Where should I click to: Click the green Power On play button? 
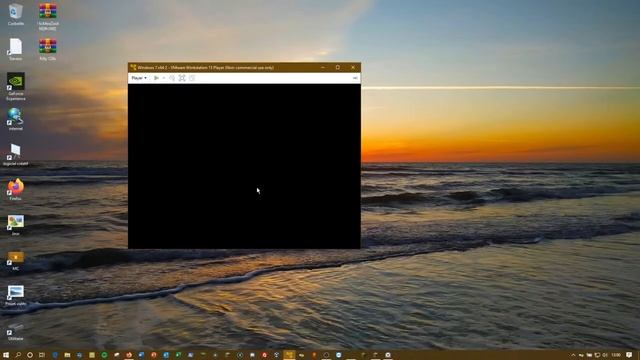pos(156,78)
